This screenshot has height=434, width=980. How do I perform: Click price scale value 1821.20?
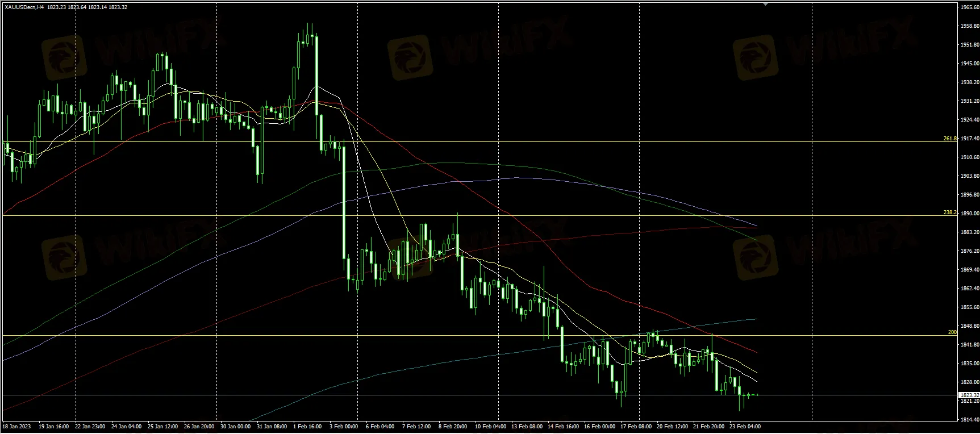click(x=969, y=400)
